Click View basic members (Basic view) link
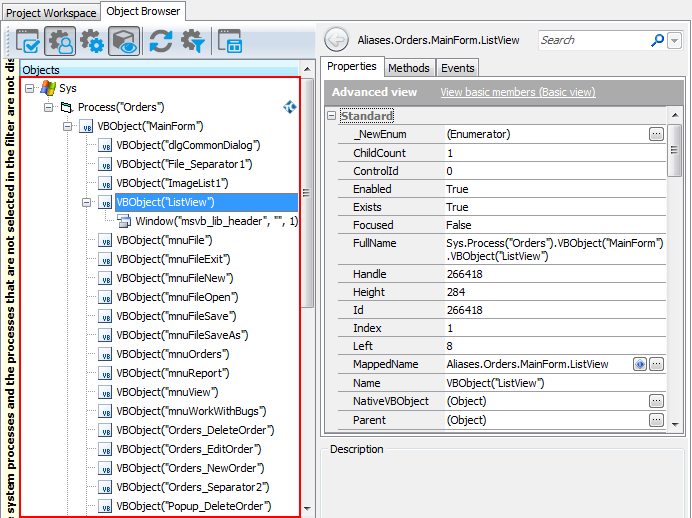Image resolution: width=692 pixels, height=518 pixels. [x=517, y=92]
